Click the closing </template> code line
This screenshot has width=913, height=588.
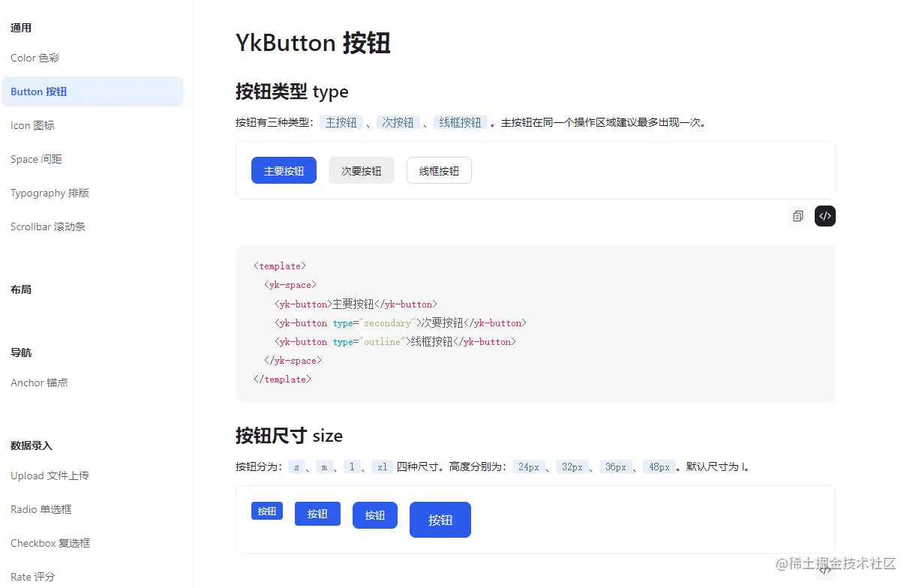tap(282, 379)
